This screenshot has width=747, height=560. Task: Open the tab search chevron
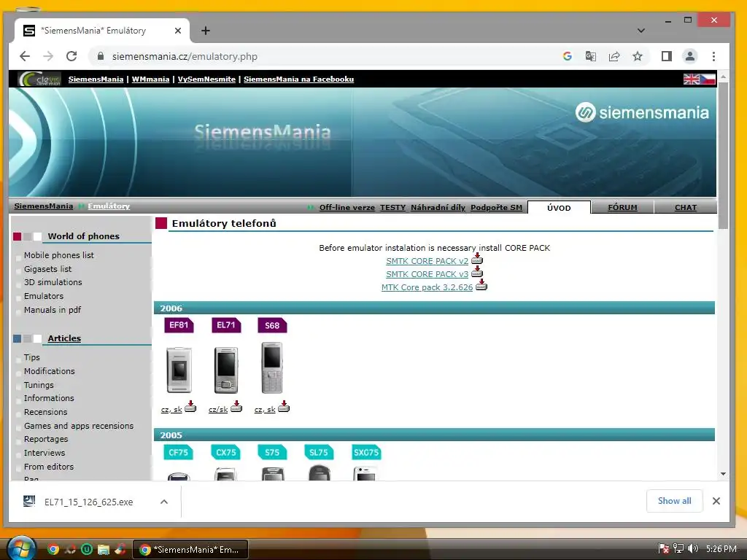click(x=641, y=31)
